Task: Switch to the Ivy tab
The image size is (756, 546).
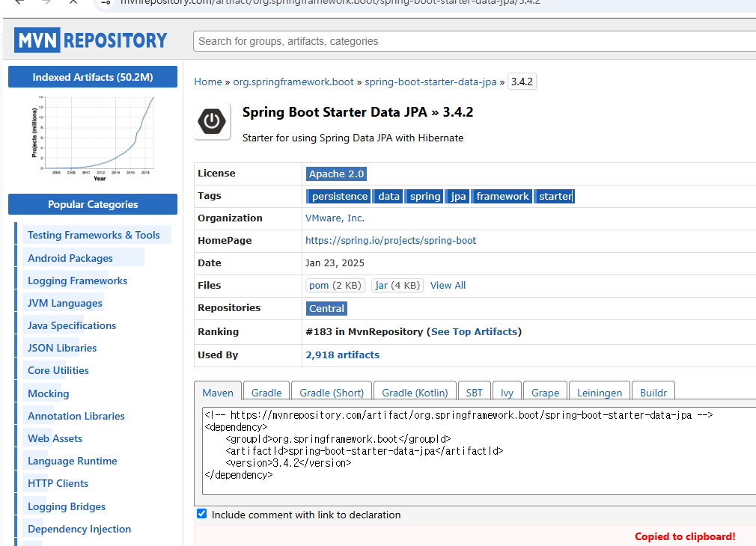Action: click(x=507, y=392)
